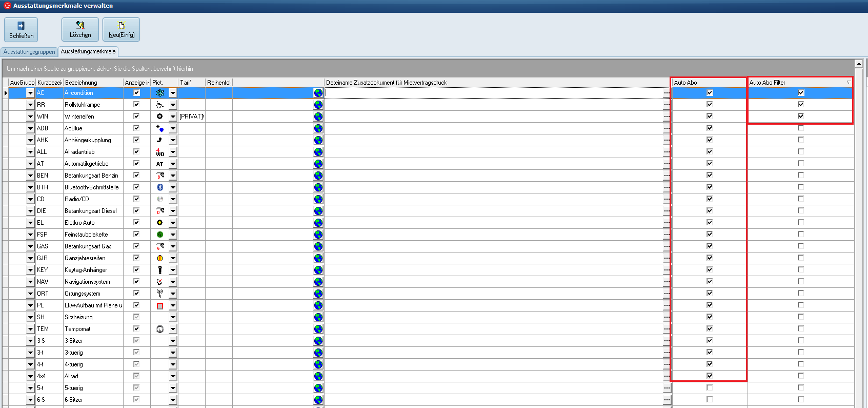The height and width of the screenshot is (408, 868).
Task: Open the Pict. dropdown for Navigationssystem
Action: point(173,282)
